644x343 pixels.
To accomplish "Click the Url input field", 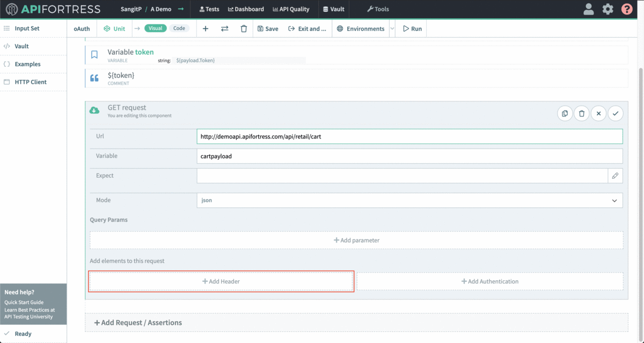I will click(x=409, y=136).
